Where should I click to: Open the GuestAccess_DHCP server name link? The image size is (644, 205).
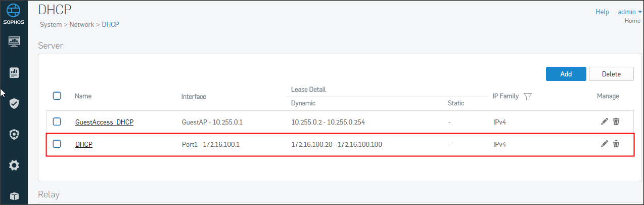pyautogui.click(x=104, y=122)
